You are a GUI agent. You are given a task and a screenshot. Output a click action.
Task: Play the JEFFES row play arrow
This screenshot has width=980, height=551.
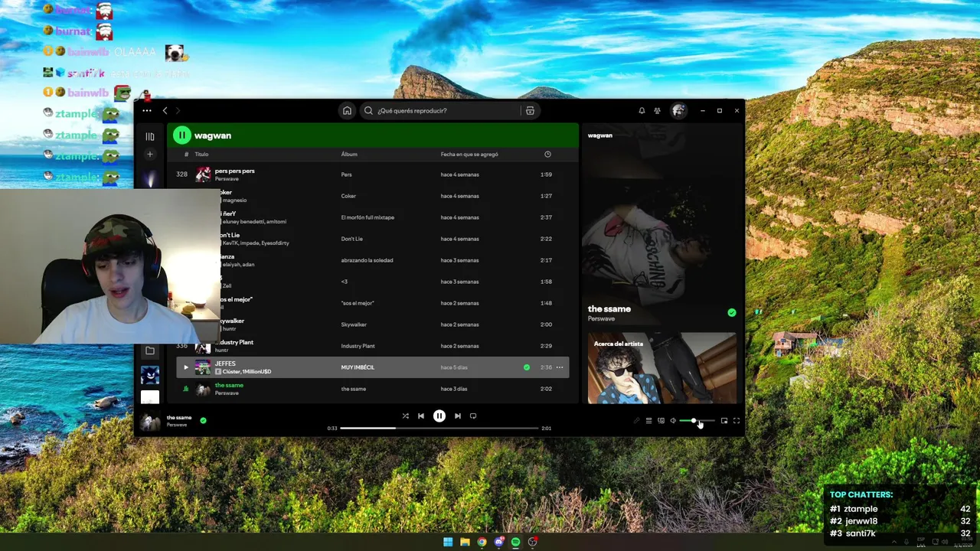185,367
